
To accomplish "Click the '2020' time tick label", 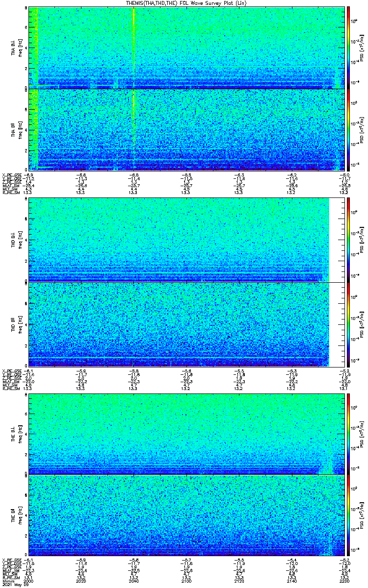I will tap(81, 581).
